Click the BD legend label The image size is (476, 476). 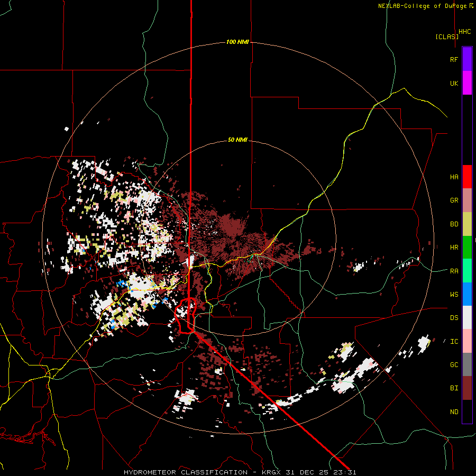click(454, 224)
